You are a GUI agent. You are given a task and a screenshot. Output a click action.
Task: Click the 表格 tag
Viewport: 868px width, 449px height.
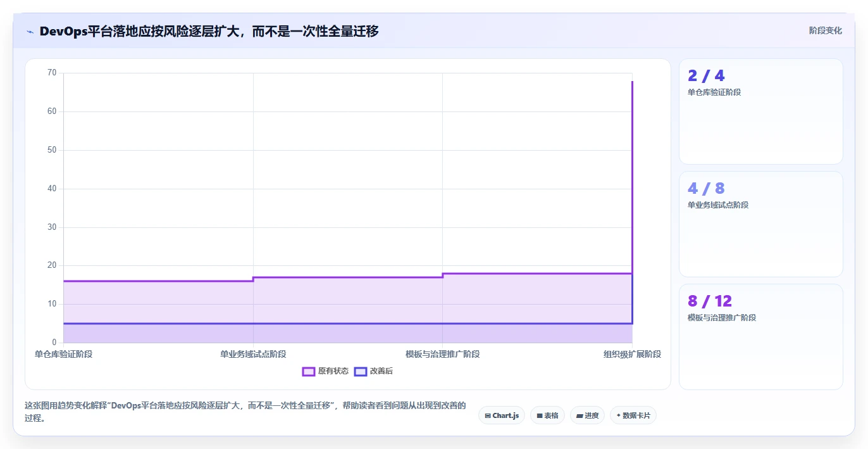click(547, 415)
